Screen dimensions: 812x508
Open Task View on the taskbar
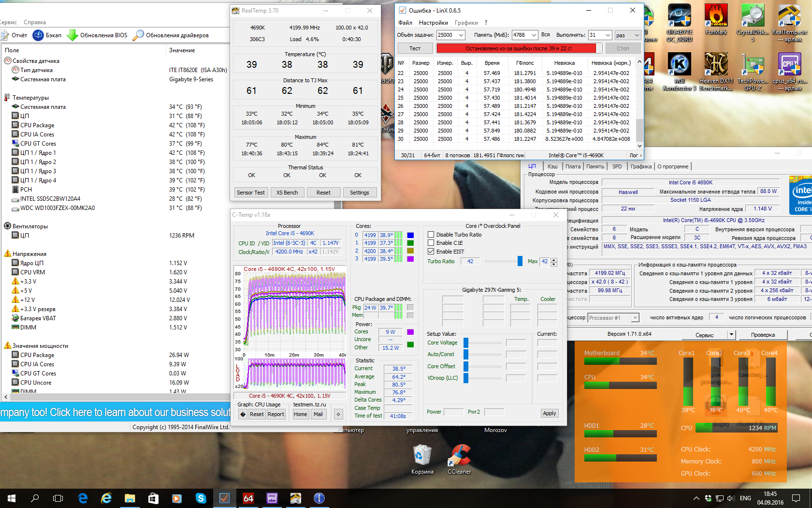[58, 498]
